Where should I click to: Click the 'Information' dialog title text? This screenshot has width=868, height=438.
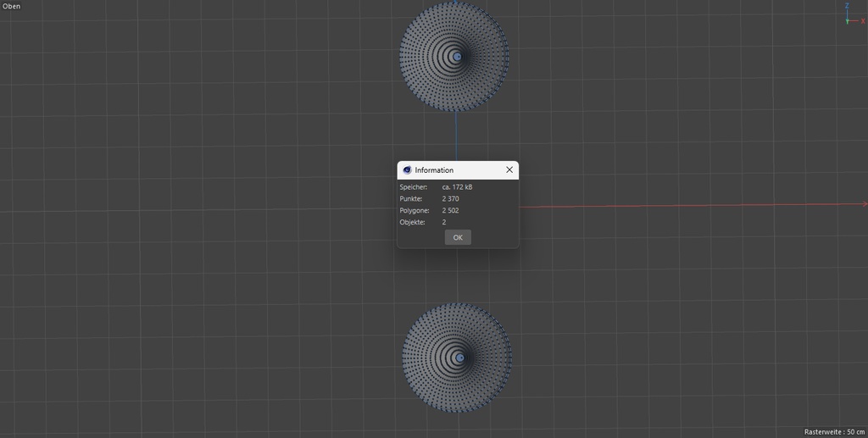(434, 169)
